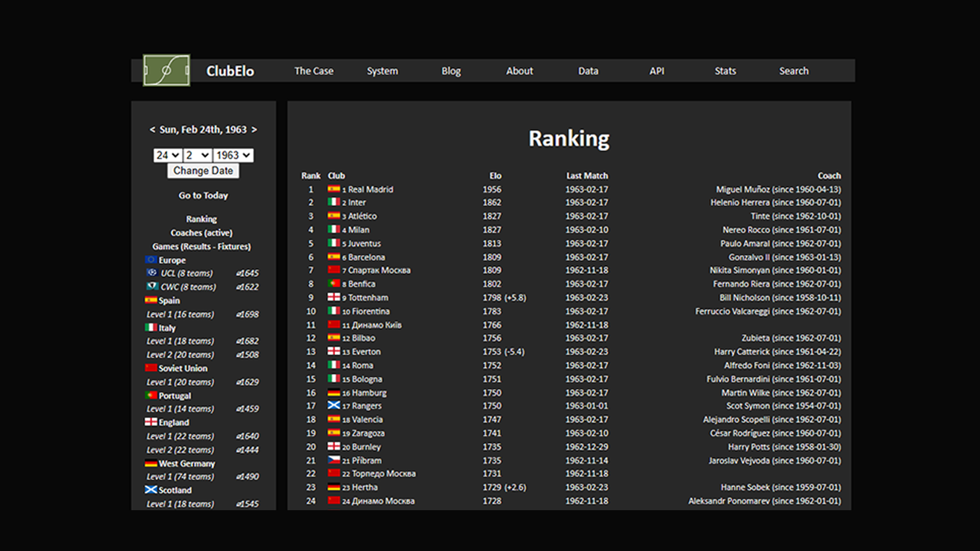Image resolution: width=980 pixels, height=551 pixels.
Task: Open Coaches (active) link
Action: click(202, 233)
